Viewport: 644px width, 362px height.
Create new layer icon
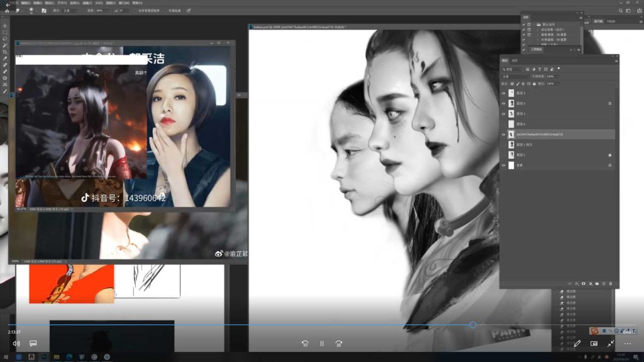click(x=604, y=283)
